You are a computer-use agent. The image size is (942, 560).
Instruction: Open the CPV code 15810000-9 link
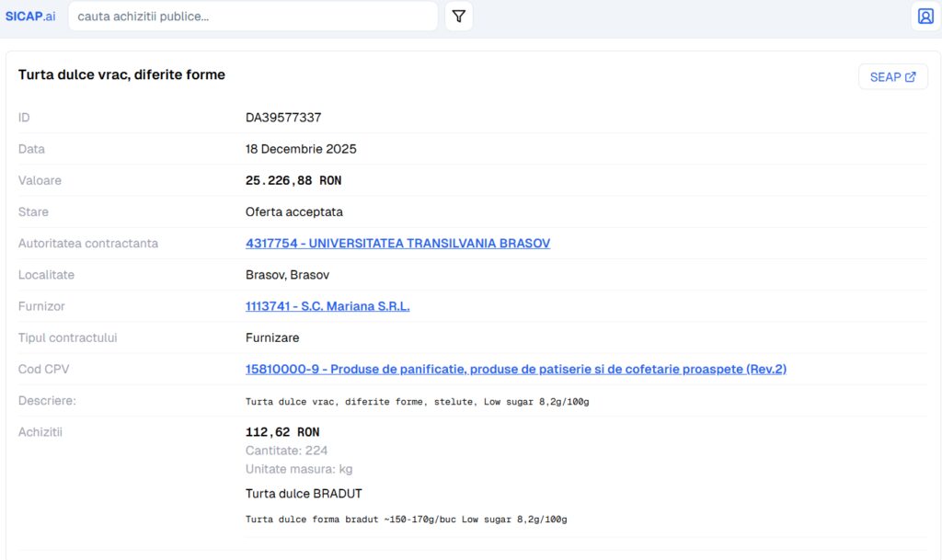click(x=515, y=369)
